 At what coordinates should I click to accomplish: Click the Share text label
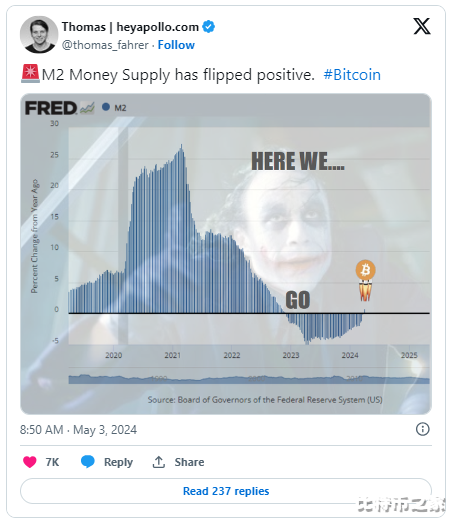coord(189,462)
